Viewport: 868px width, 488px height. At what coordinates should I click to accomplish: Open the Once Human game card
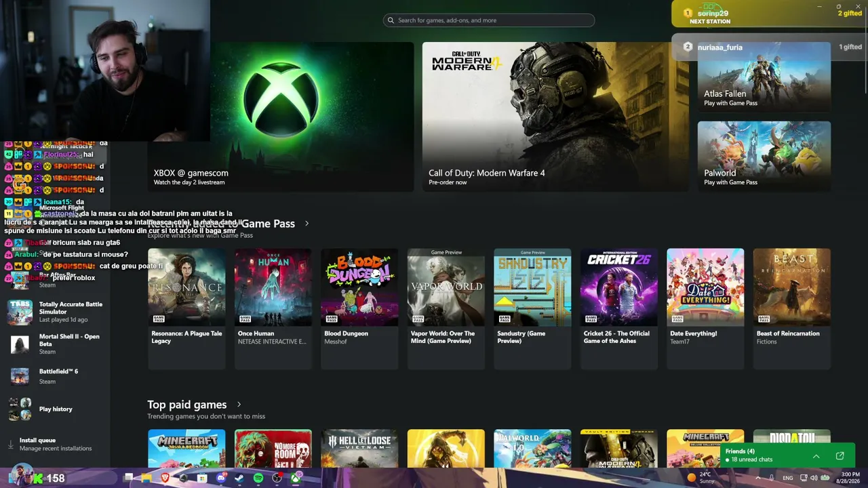273,308
